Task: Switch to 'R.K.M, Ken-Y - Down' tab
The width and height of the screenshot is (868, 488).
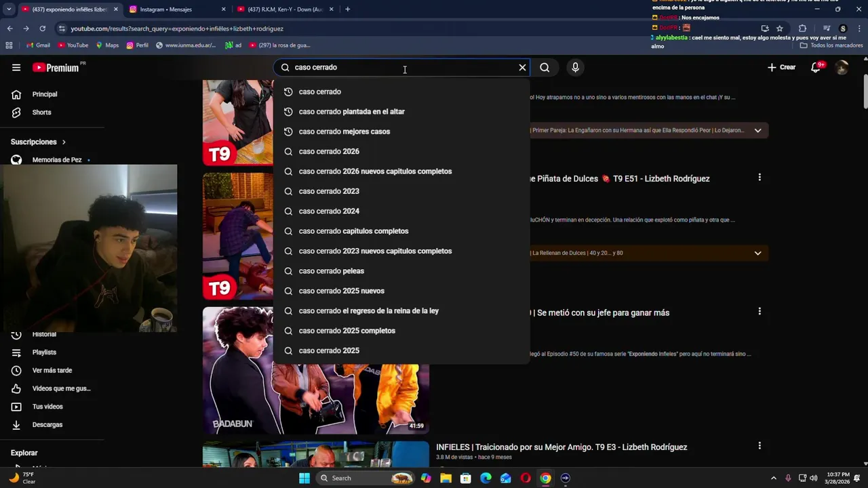Action: [286, 9]
